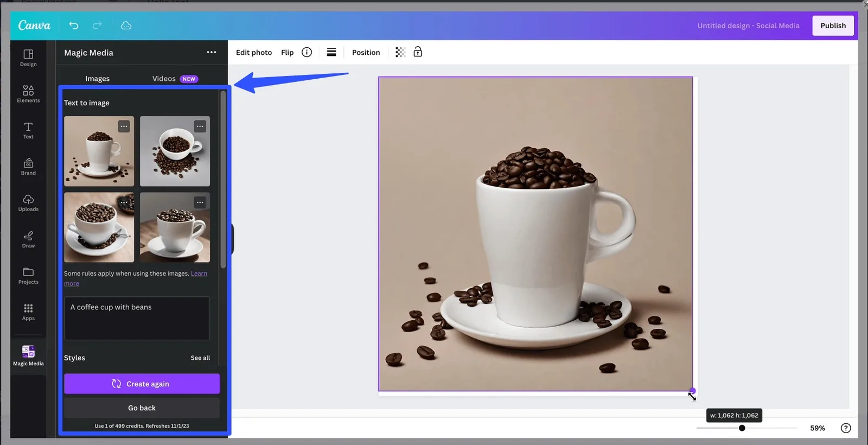Select the Text tool in sidebar
The image size is (868, 445).
[x=28, y=130]
